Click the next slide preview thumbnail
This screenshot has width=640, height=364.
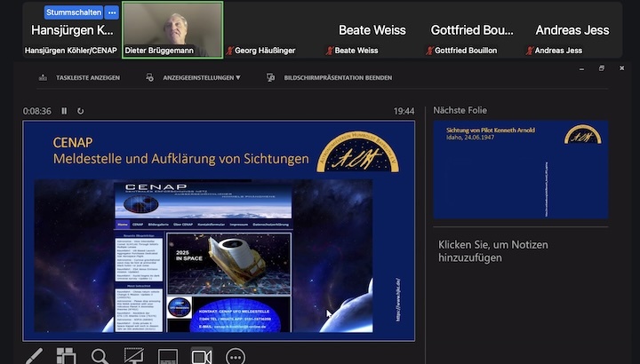click(520, 170)
